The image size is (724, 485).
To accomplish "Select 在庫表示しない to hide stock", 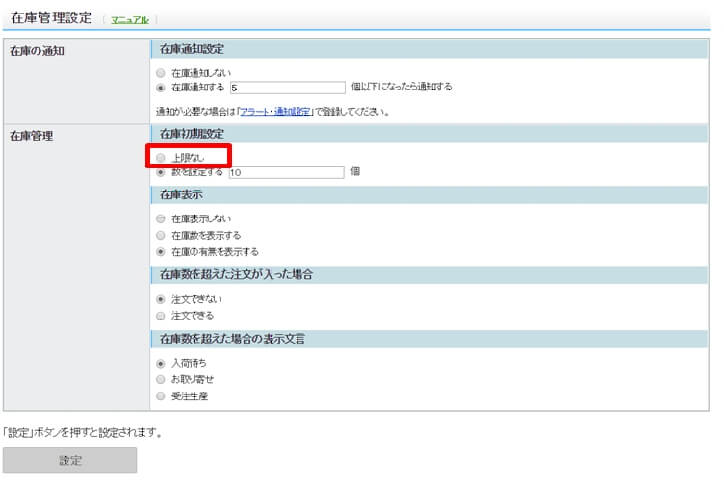I will pyautogui.click(x=161, y=218).
